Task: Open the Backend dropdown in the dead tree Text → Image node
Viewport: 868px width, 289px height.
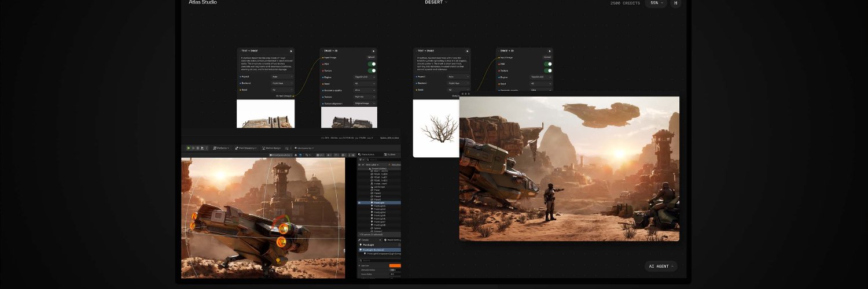Action: click(x=458, y=83)
